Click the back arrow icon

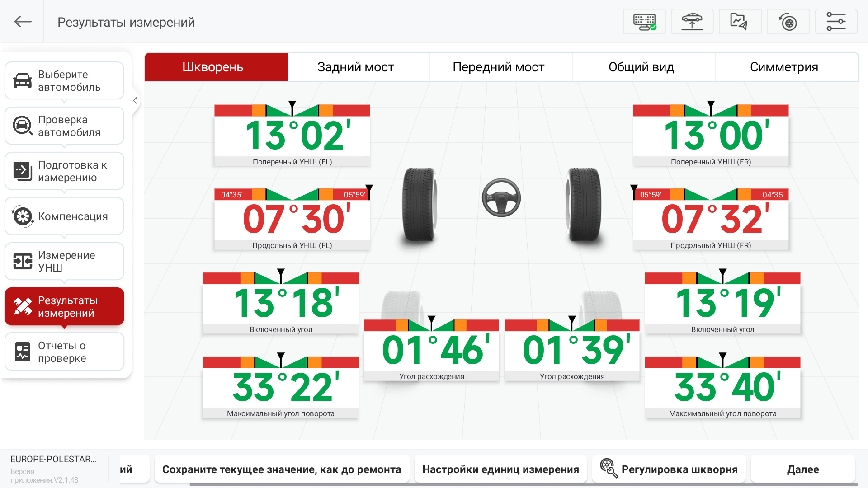tap(23, 22)
